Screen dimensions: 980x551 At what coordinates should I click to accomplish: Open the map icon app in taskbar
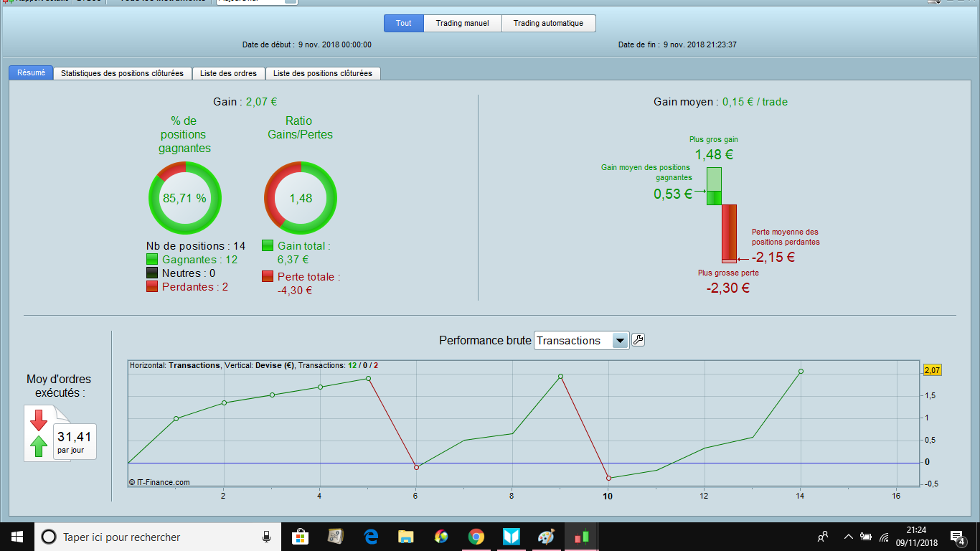(336, 536)
